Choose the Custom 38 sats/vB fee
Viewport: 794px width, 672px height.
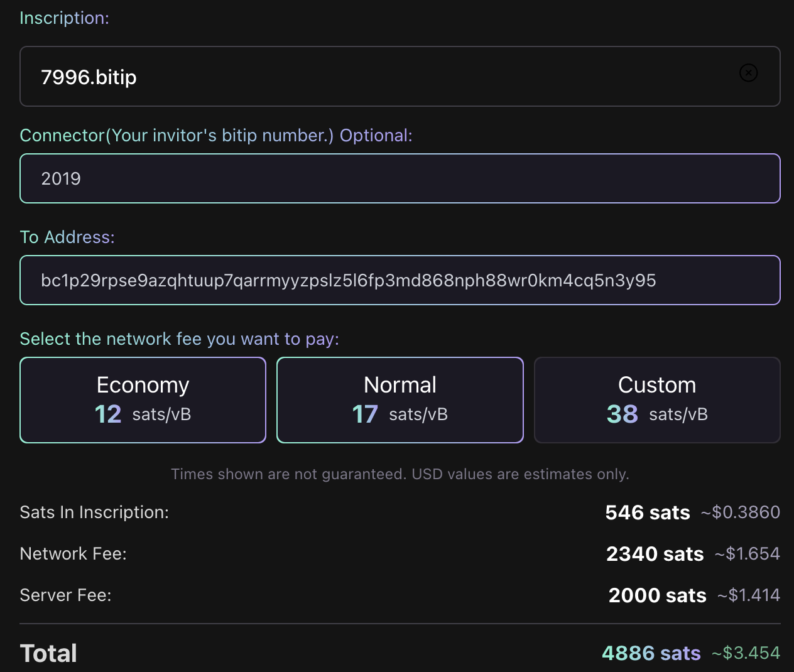tap(656, 400)
